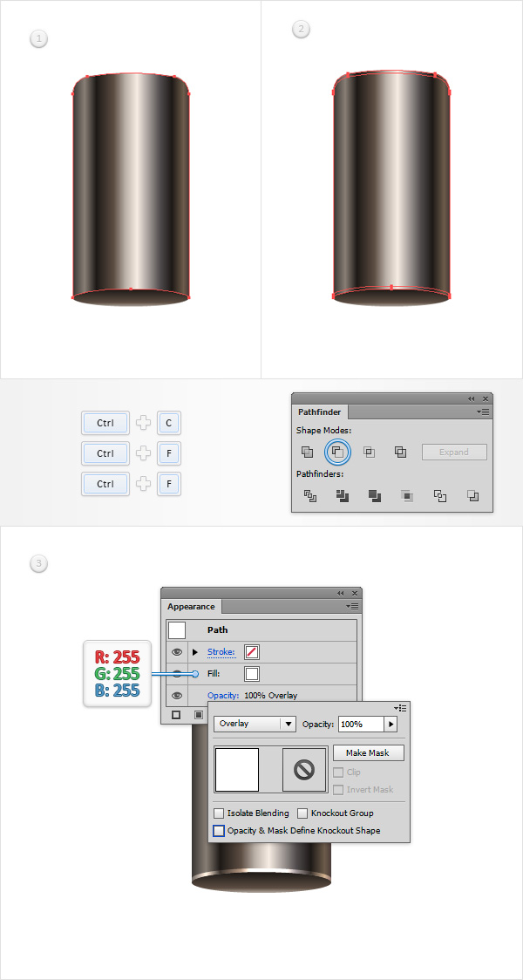This screenshot has width=523, height=980.
Task: Click the white Fill color swatch
Action: tap(252, 674)
